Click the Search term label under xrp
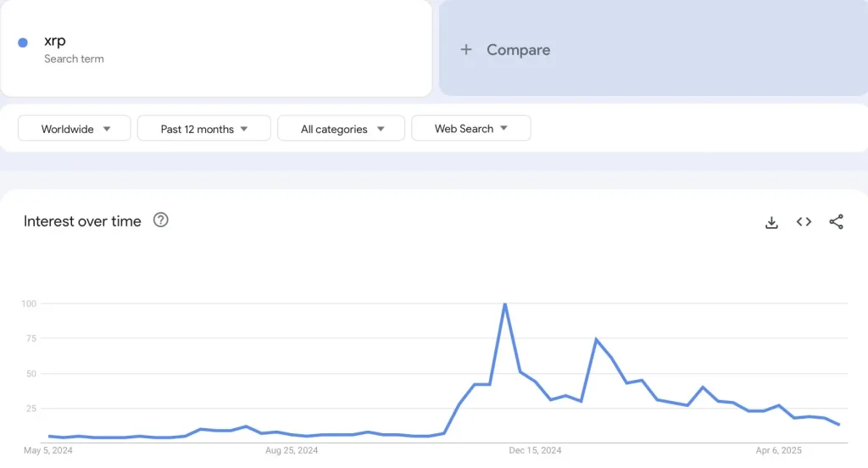Screen dimensions: 868x468 [x=74, y=59]
